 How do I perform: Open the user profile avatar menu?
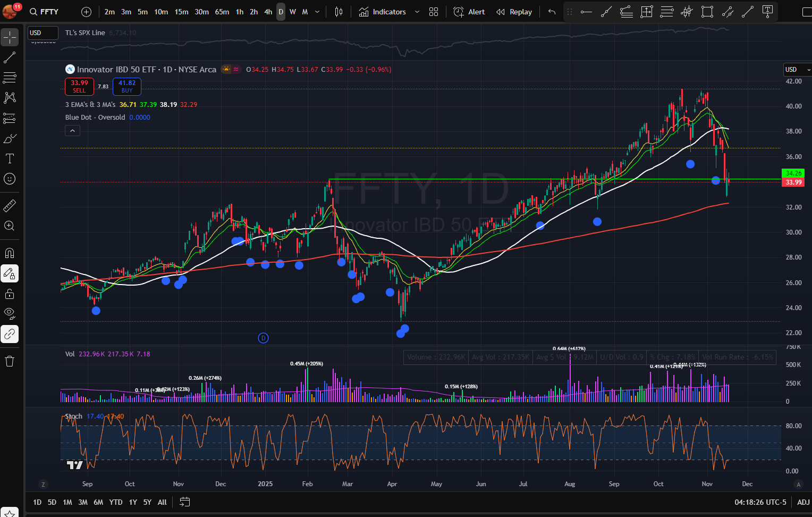(11, 11)
